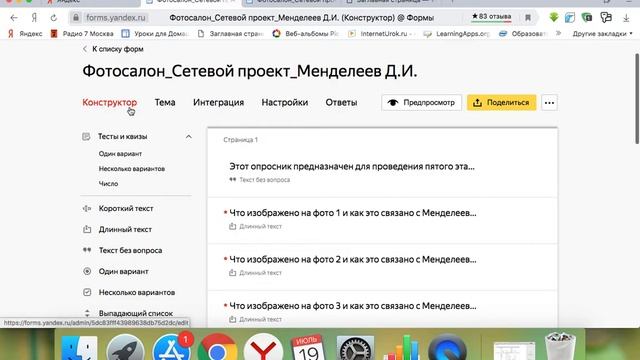
Task: Click the radio icon for 'Один вариант' block
Action: [87, 271]
